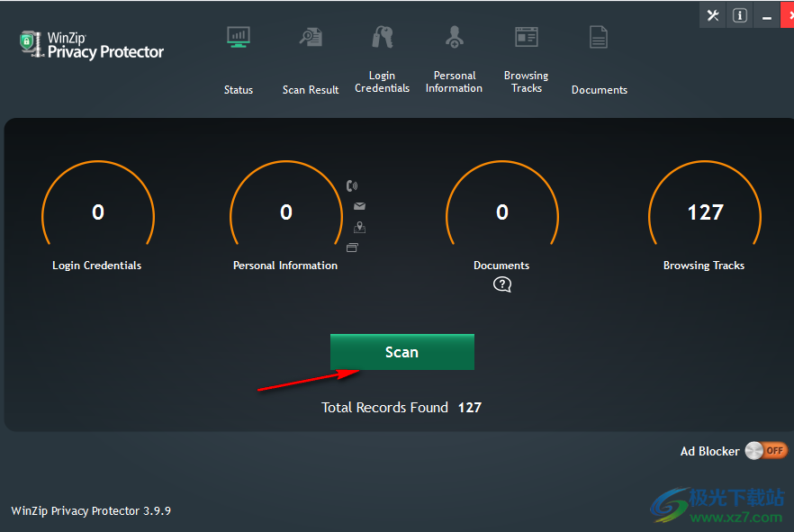The width and height of the screenshot is (794, 532).
Task: Click the address map-pin icon
Action: (x=359, y=227)
